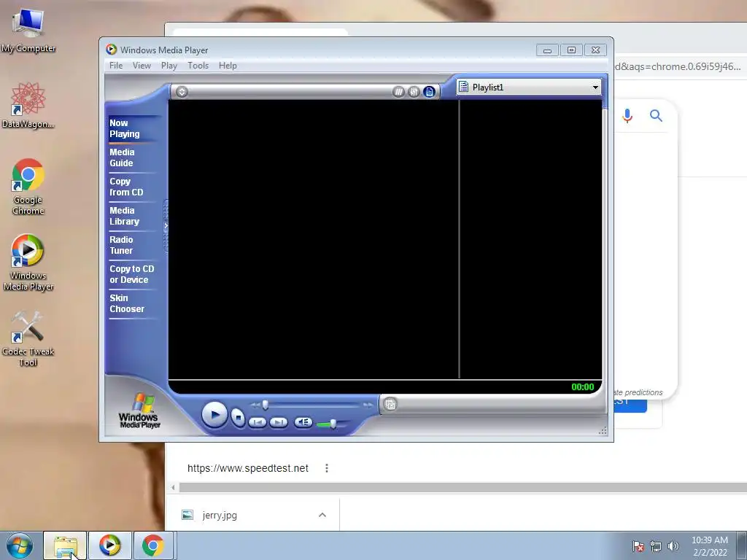Minimize the Windows Media Player window

tap(547, 50)
